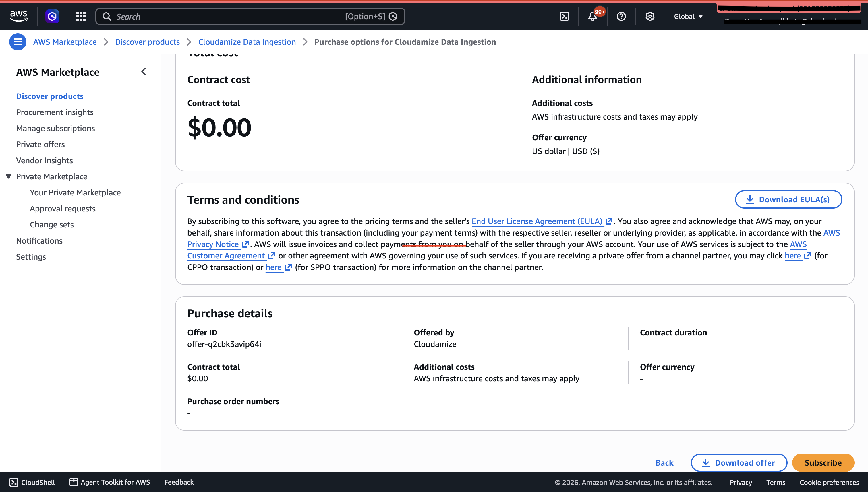868x492 pixels.
Task: Go to the AWS console home logo
Action: click(x=19, y=16)
